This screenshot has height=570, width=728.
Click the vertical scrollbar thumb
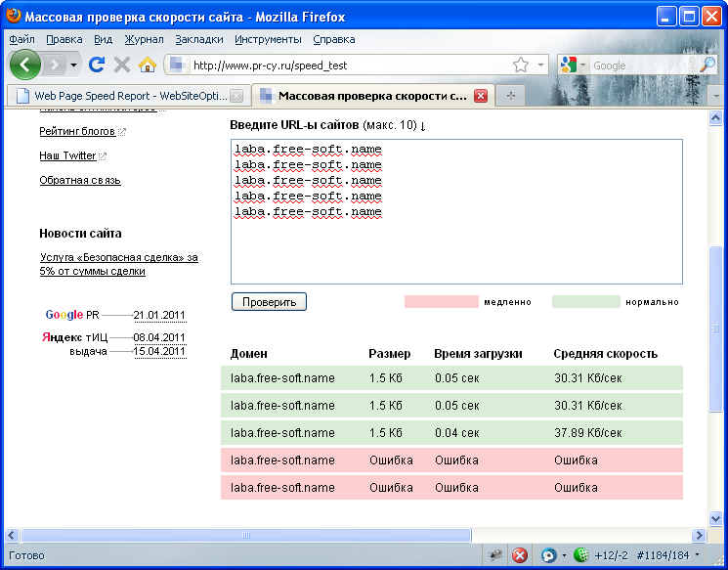(715, 329)
